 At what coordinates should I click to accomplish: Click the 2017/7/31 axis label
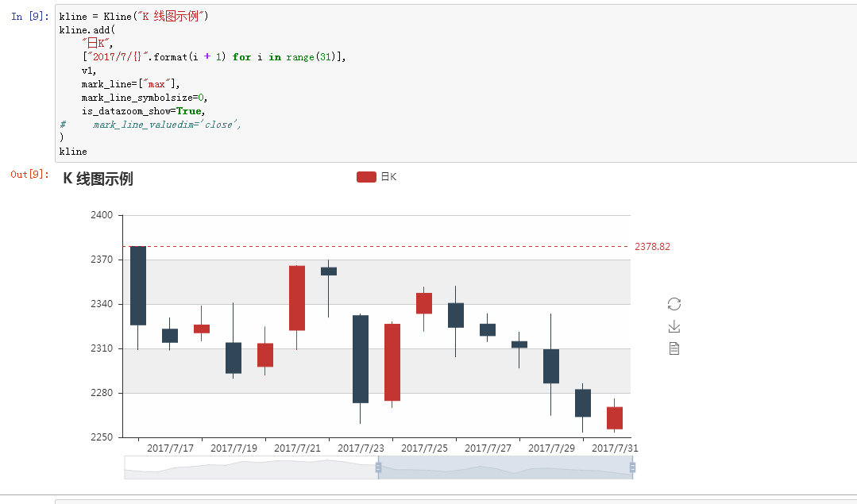(x=616, y=448)
